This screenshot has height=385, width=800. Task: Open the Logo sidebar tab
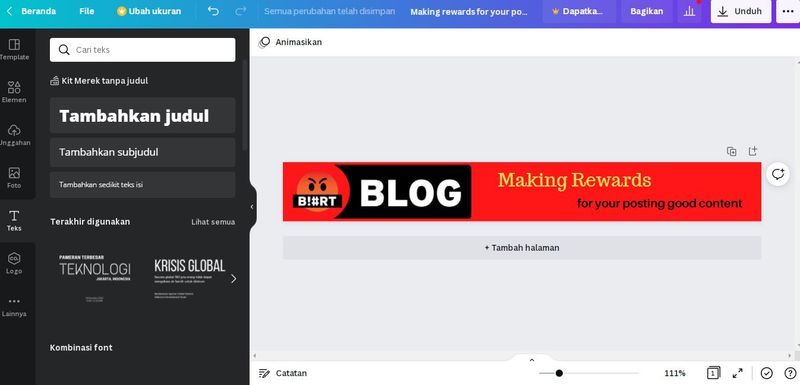pos(14,264)
